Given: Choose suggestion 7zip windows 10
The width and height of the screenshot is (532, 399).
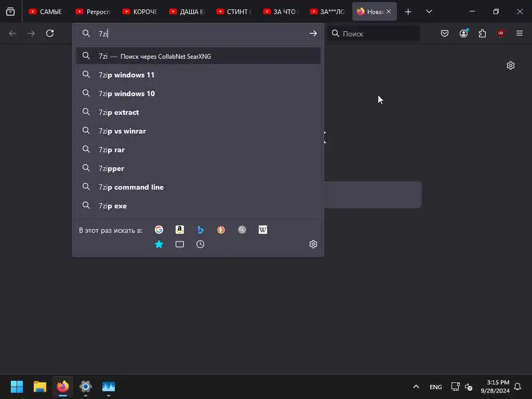Looking at the screenshot, I should point(198,94).
